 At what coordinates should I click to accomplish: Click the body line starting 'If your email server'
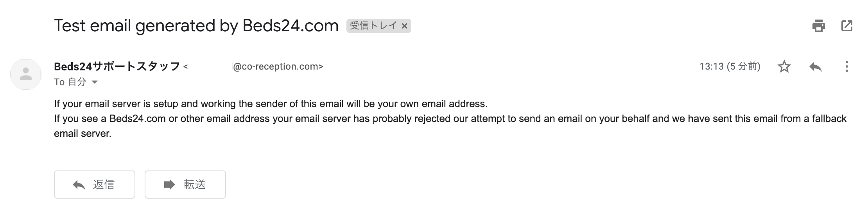click(x=271, y=104)
